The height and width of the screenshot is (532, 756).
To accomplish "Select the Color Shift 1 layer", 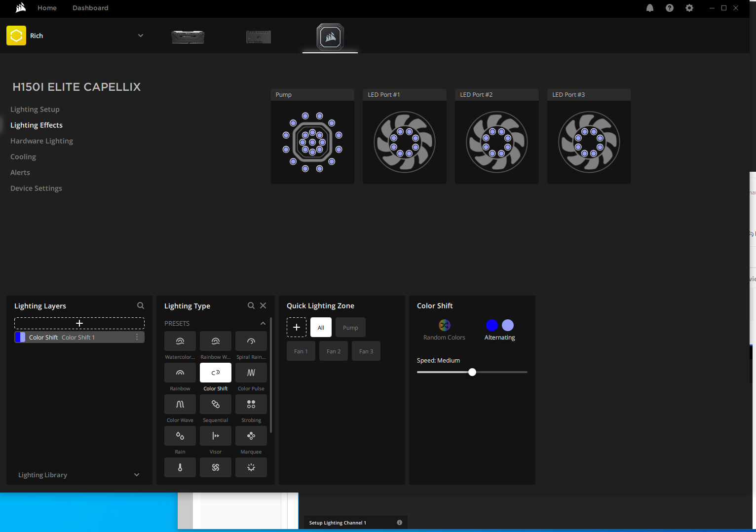I will pos(79,337).
